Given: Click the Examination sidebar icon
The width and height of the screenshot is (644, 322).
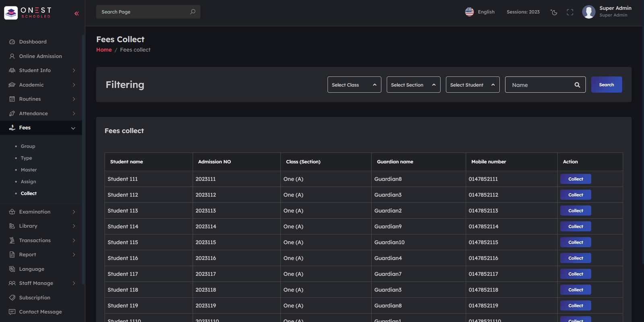Looking at the screenshot, I should click(x=12, y=212).
